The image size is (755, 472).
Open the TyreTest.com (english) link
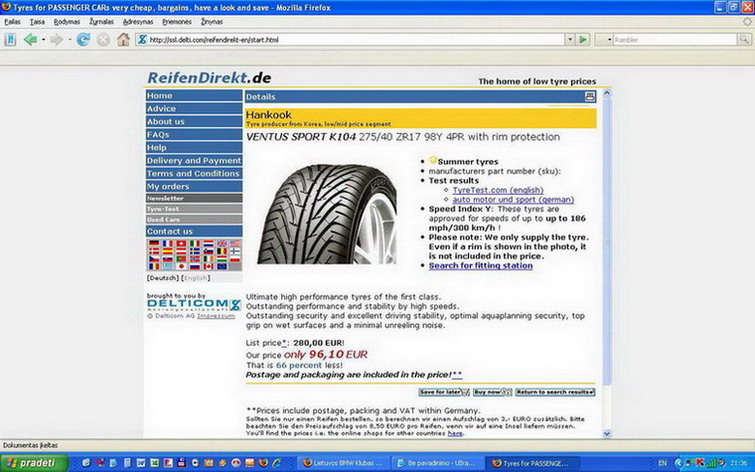[498, 190]
